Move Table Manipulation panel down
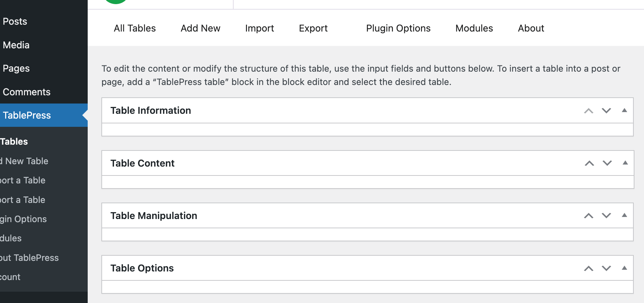The height and width of the screenshot is (303, 644). click(606, 216)
